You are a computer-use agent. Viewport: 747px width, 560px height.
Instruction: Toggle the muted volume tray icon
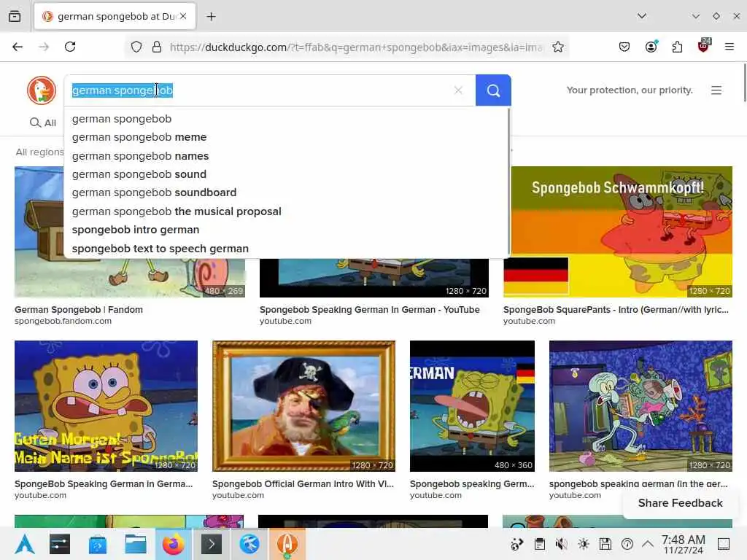point(562,544)
